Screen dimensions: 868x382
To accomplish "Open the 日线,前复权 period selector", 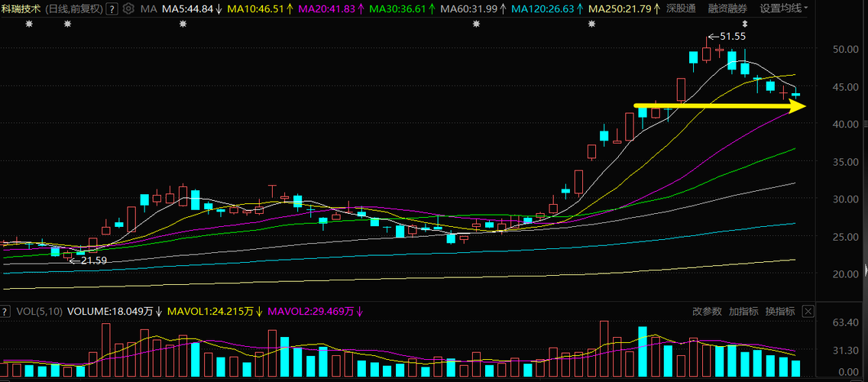I will click(x=73, y=9).
